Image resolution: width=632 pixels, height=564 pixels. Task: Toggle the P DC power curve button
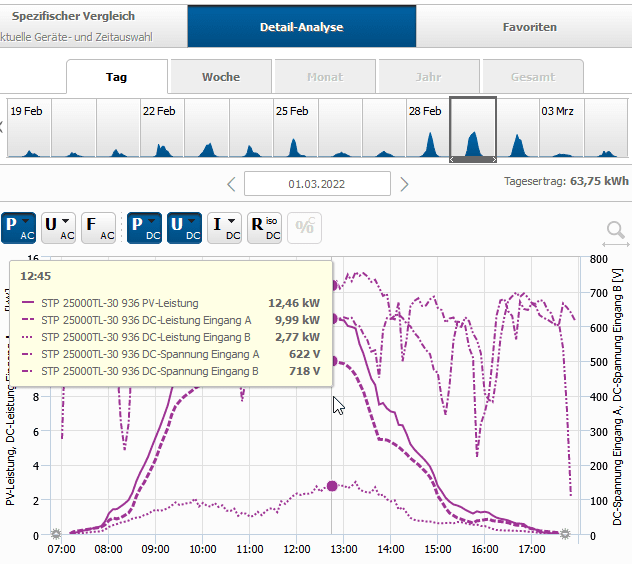pos(144,228)
